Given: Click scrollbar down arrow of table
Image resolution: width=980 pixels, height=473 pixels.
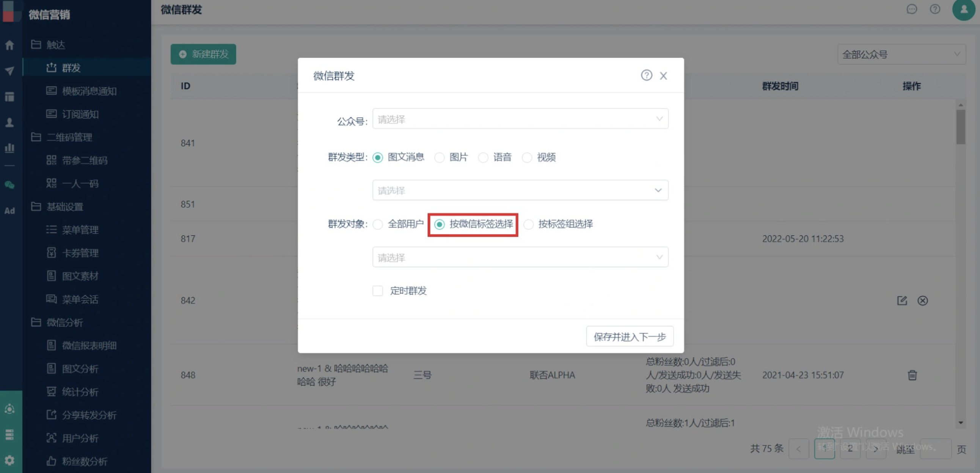Looking at the screenshot, I should point(961,423).
